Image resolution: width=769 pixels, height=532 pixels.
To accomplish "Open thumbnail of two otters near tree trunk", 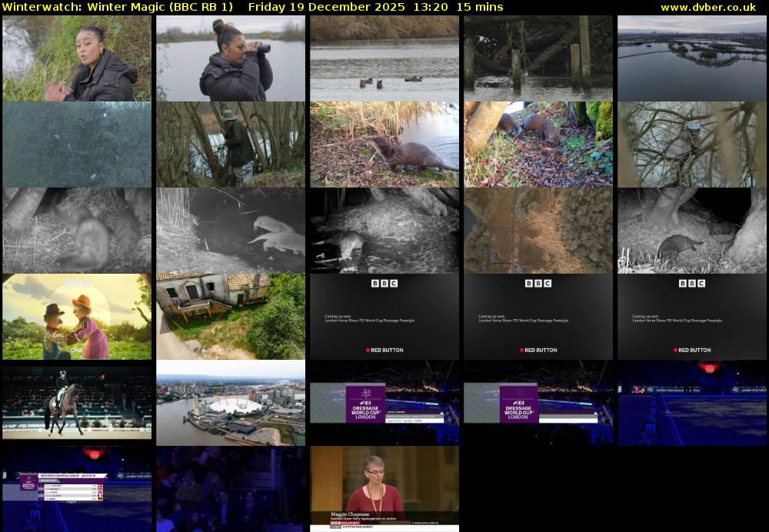I will (x=538, y=145).
